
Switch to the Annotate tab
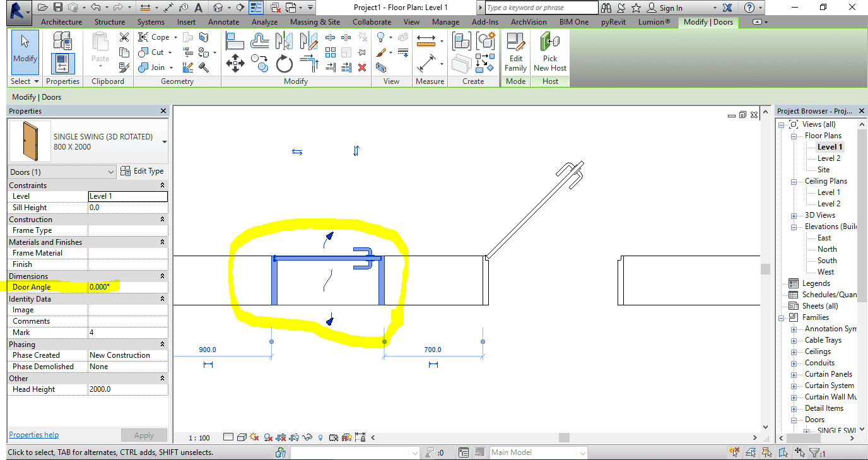click(x=223, y=22)
